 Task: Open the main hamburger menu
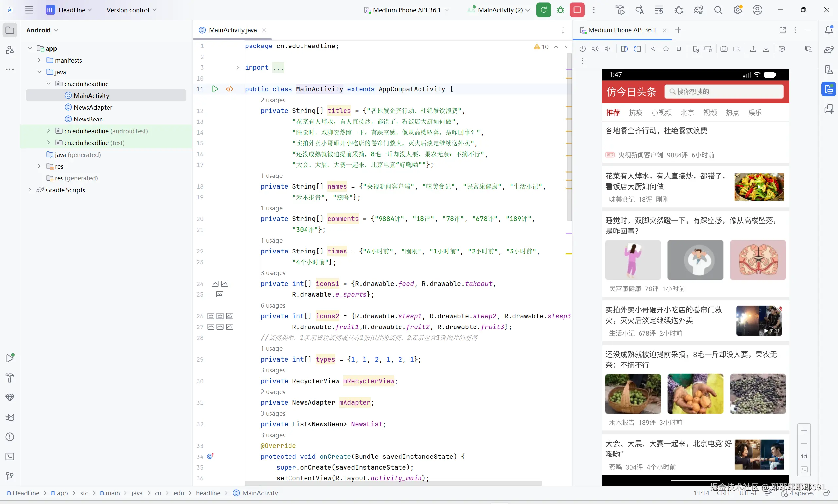point(29,10)
